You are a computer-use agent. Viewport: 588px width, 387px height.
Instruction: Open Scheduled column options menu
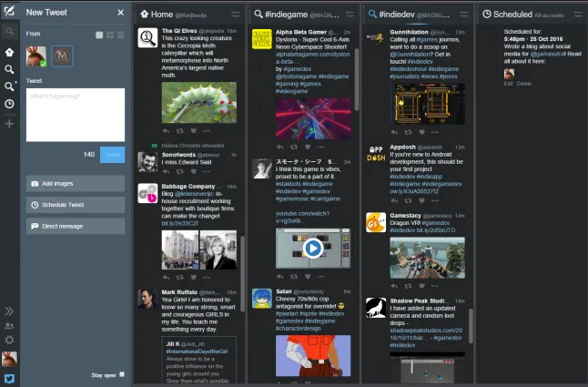point(578,15)
